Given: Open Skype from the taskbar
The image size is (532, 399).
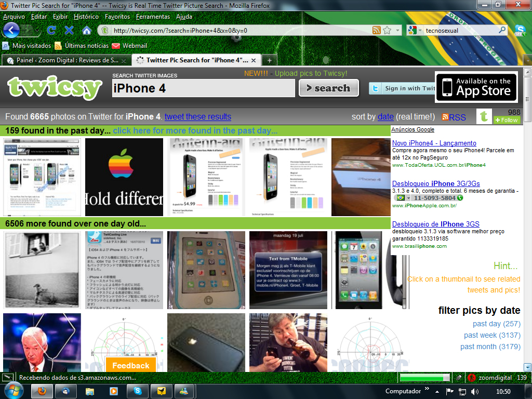Looking at the screenshot, I should [x=137, y=391].
